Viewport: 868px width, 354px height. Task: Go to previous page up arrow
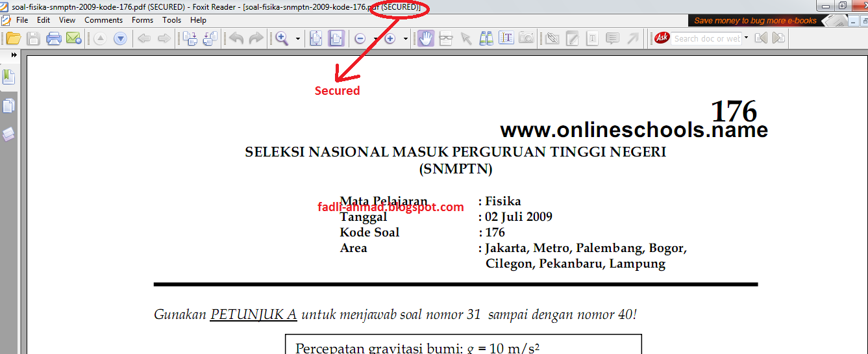(100, 38)
